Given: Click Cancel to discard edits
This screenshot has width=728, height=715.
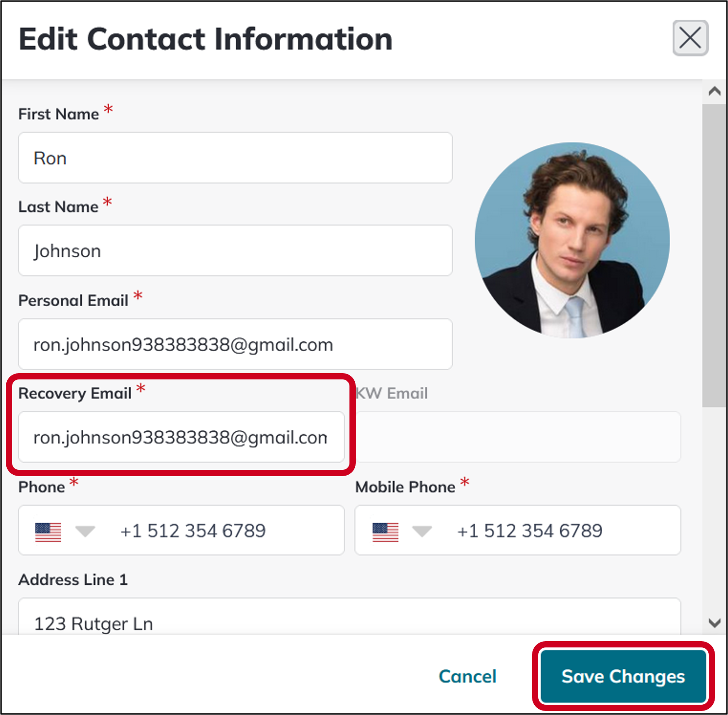Looking at the screenshot, I should coord(467,677).
